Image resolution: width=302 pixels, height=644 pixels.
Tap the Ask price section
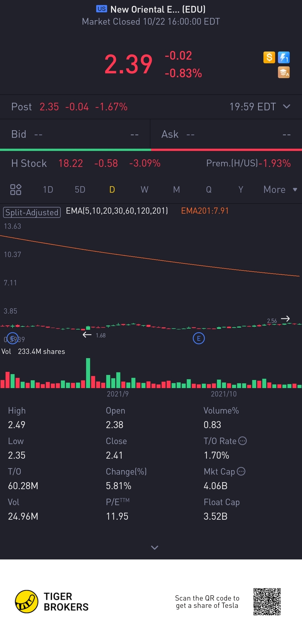[x=226, y=134]
